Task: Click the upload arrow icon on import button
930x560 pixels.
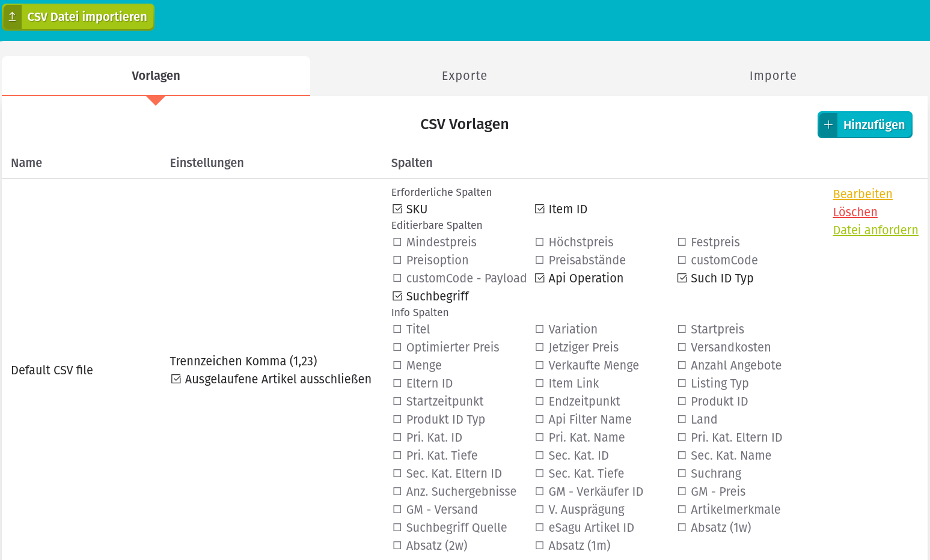Action: click(12, 17)
